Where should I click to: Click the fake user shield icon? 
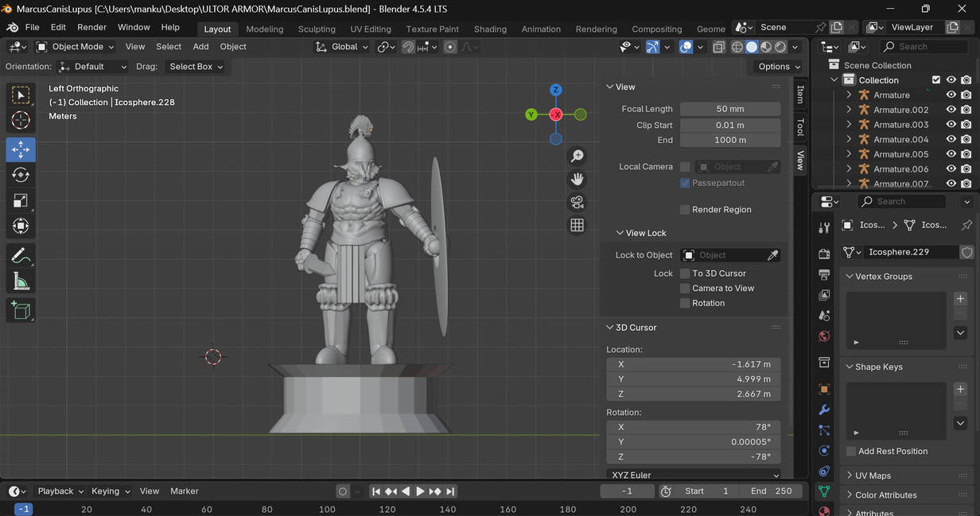pos(966,252)
